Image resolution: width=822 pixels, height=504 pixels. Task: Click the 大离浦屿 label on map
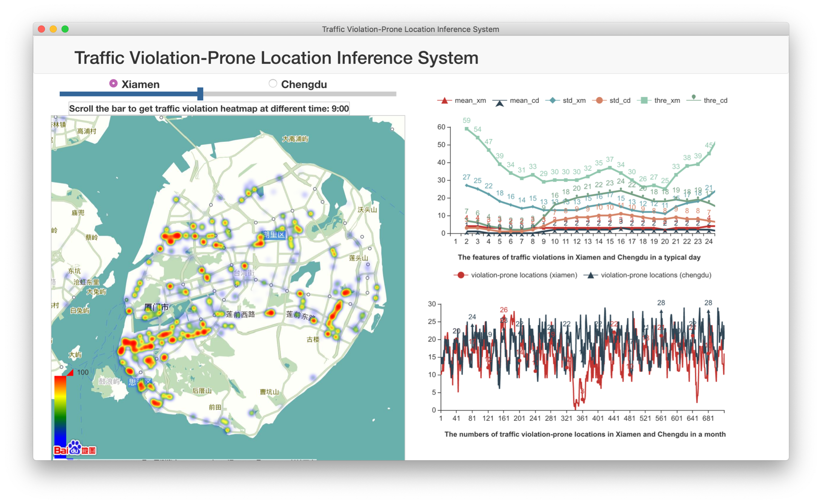coord(295,139)
